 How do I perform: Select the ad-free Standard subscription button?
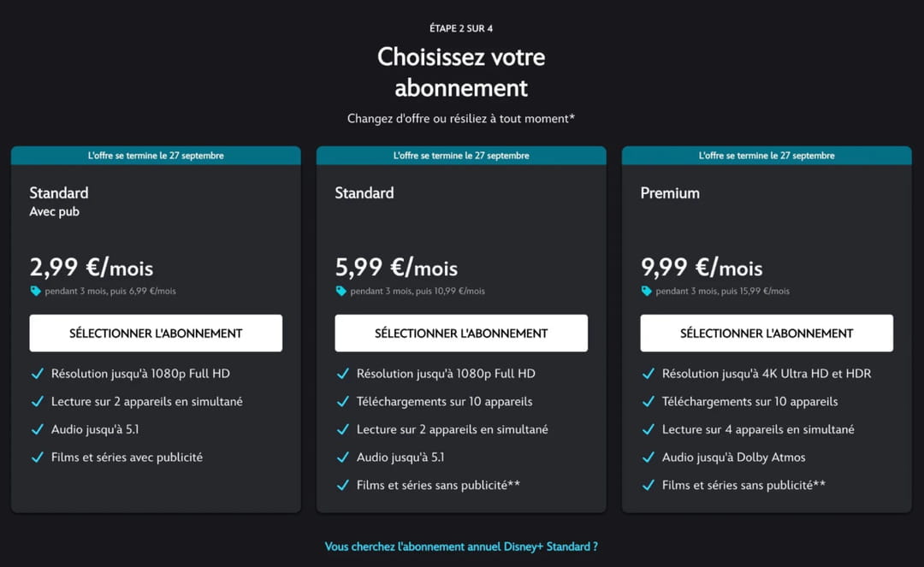tap(461, 334)
